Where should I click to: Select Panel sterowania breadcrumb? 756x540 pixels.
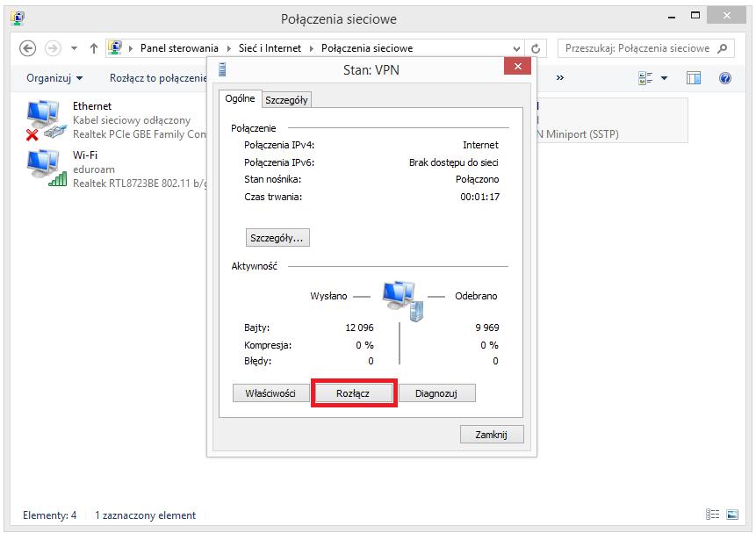(x=179, y=48)
